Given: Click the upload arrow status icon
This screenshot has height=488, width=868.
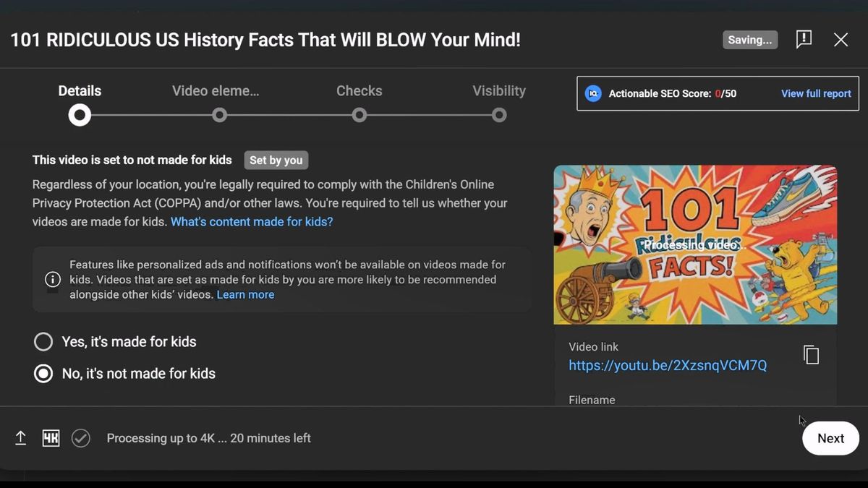Looking at the screenshot, I should pos(21,438).
